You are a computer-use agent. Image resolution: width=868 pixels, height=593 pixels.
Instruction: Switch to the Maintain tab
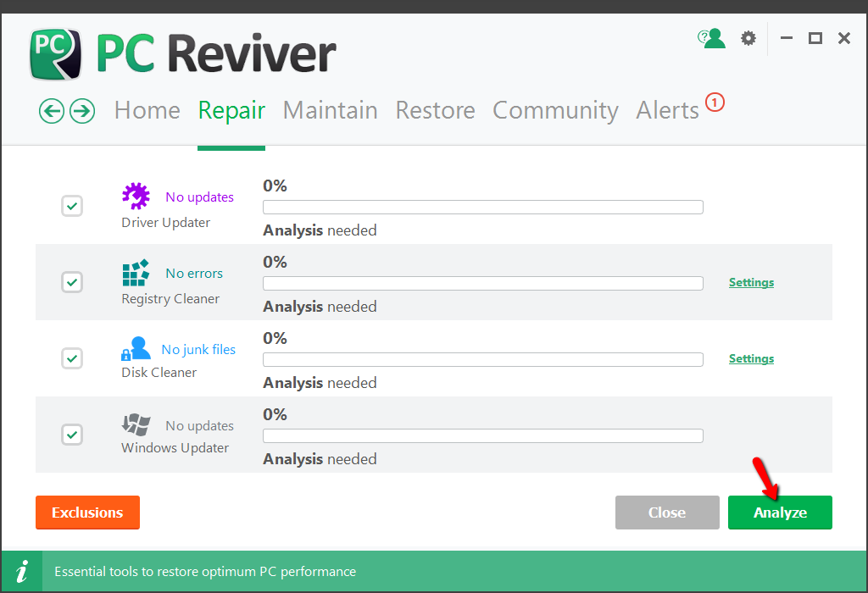[x=330, y=111]
